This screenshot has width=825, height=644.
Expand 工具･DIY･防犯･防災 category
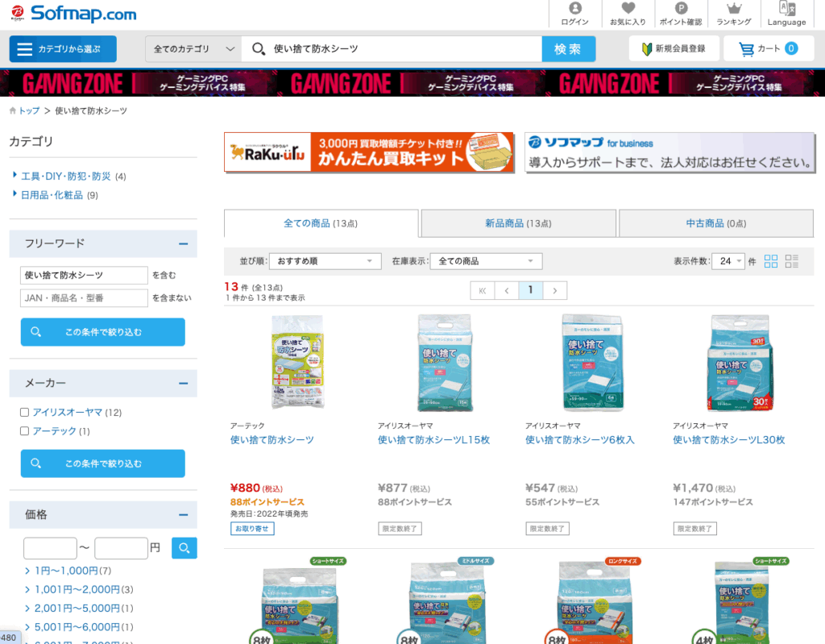[x=66, y=177]
